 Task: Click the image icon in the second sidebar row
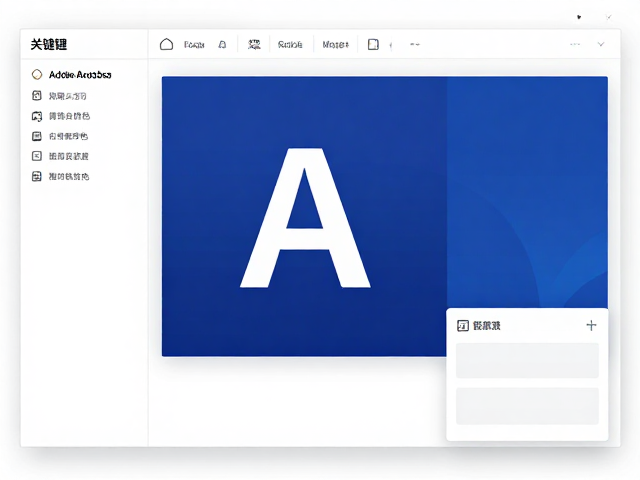tap(37, 116)
